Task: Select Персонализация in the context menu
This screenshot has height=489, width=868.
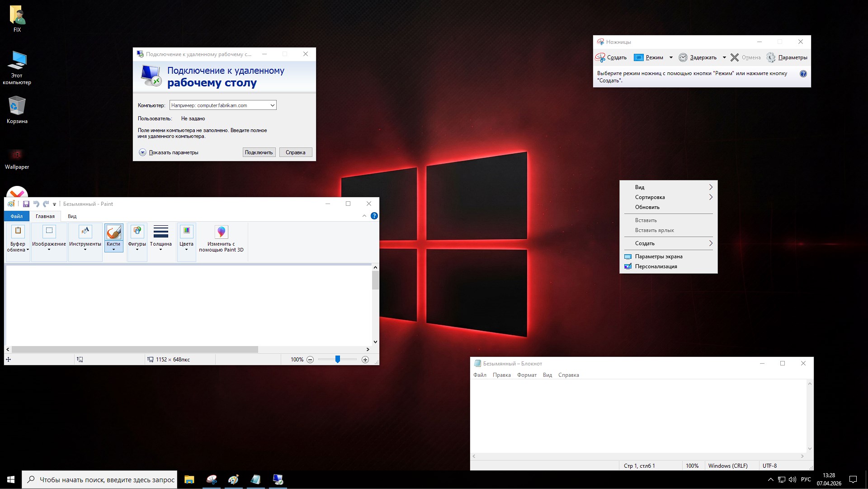Action: (x=656, y=266)
